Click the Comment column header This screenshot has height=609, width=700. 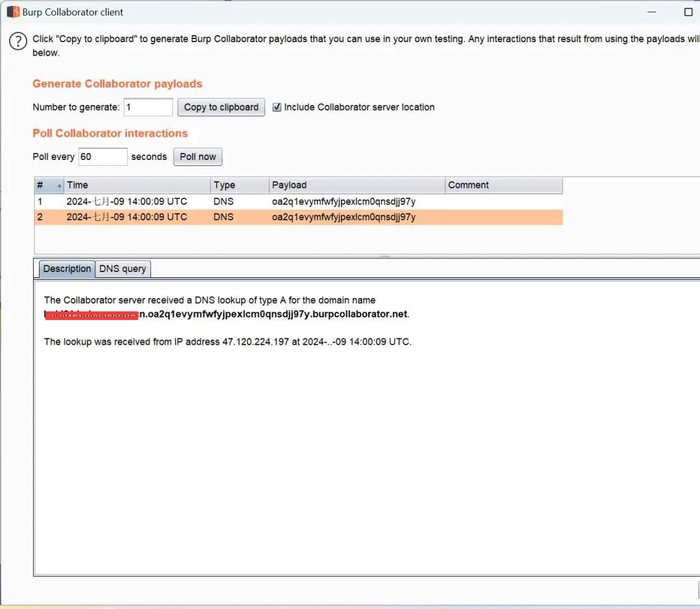504,185
